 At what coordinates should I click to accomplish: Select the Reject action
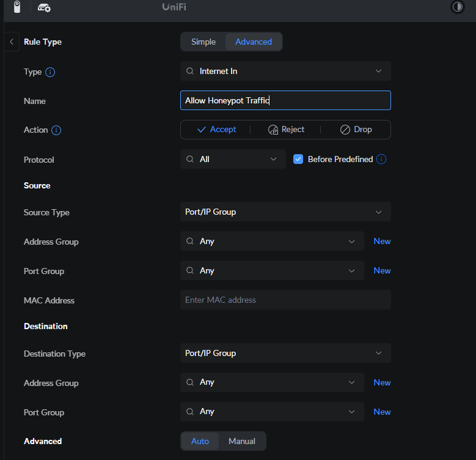(286, 130)
